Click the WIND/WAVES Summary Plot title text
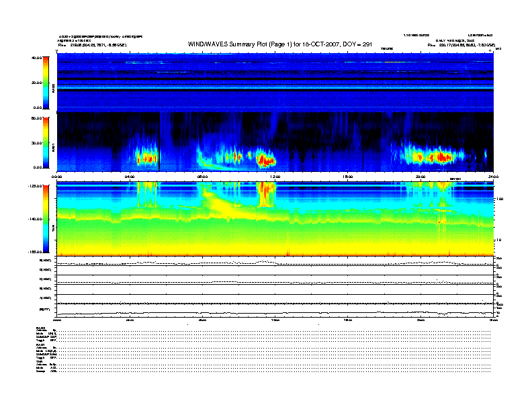This screenshot has width=532, height=411. [x=280, y=44]
